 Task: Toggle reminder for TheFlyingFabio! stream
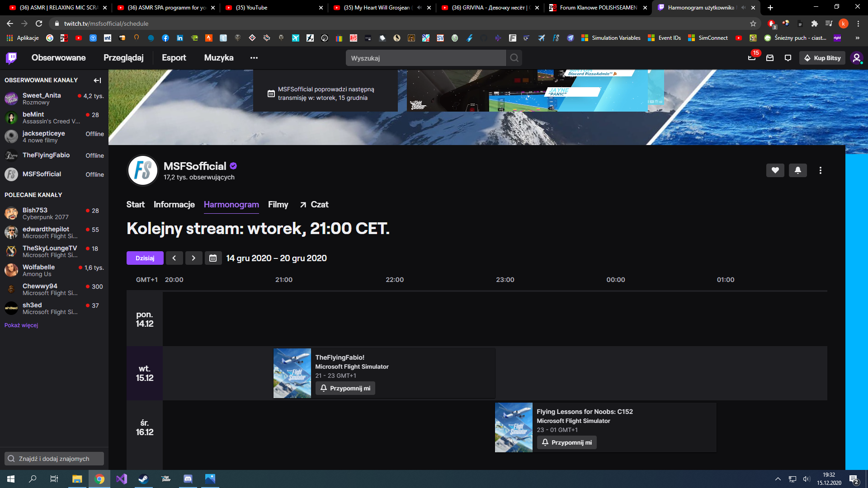[x=345, y=388]
